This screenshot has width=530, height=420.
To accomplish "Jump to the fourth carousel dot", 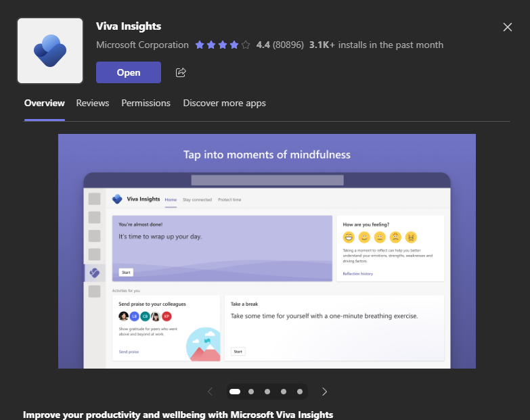I will (x=283, y=392).
